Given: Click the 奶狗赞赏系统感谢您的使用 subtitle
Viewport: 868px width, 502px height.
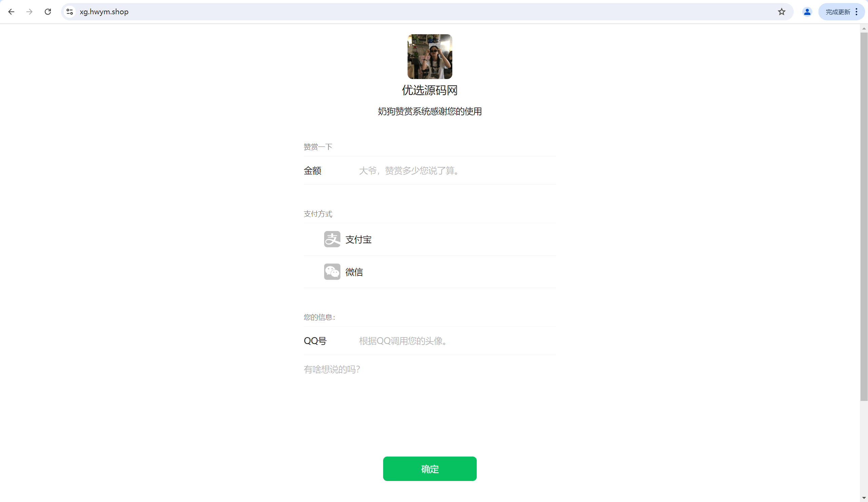Looking at the screenshot, I should (430, 111).
